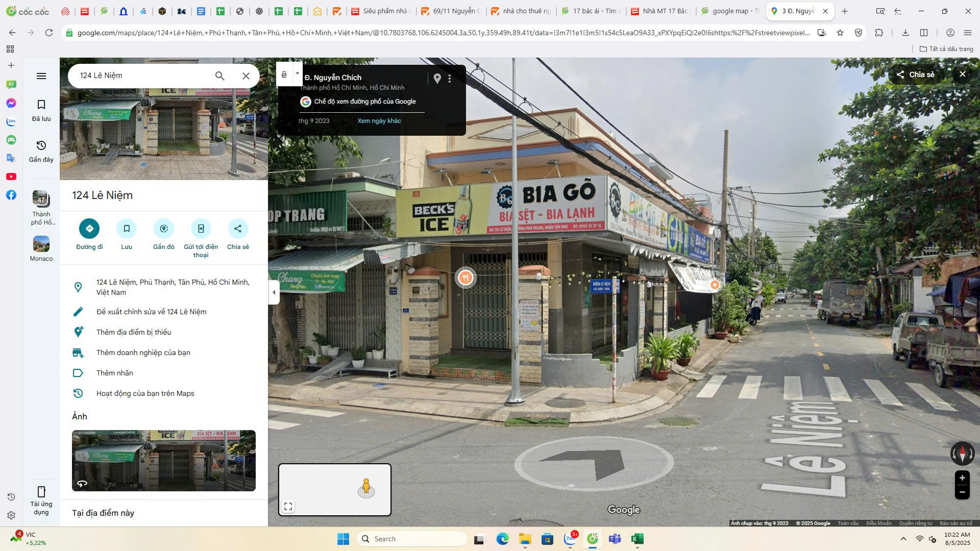Click the address bar URL
Viewport: 980px width, 551px height.
coord(443,33)
